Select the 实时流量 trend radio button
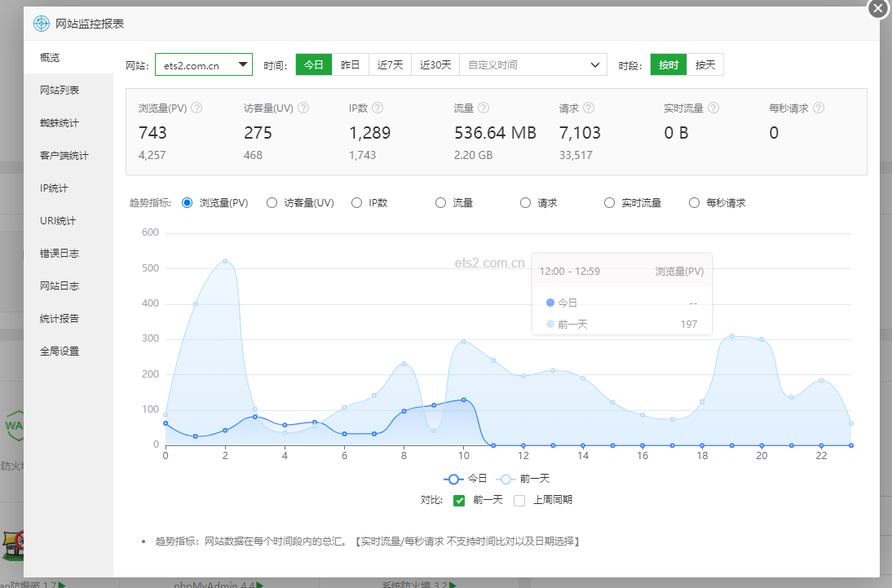Viewport: 892px width, 588px height. [609, 202]
